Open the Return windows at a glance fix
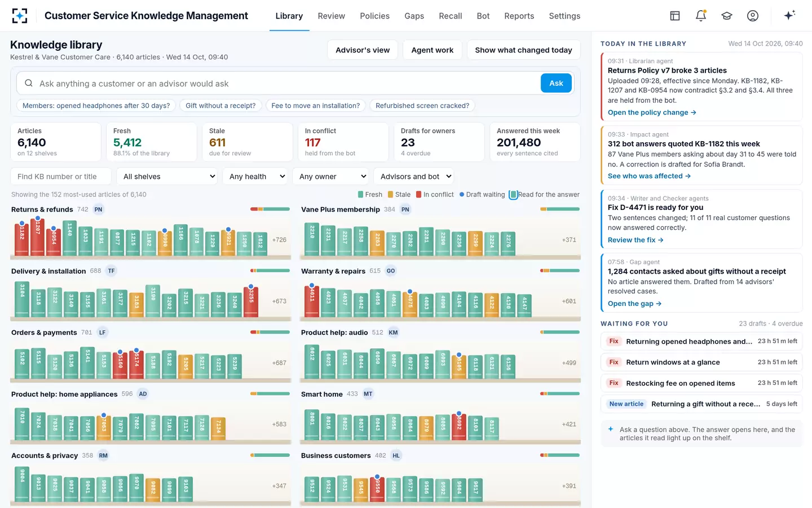 (x=701, y=362)
